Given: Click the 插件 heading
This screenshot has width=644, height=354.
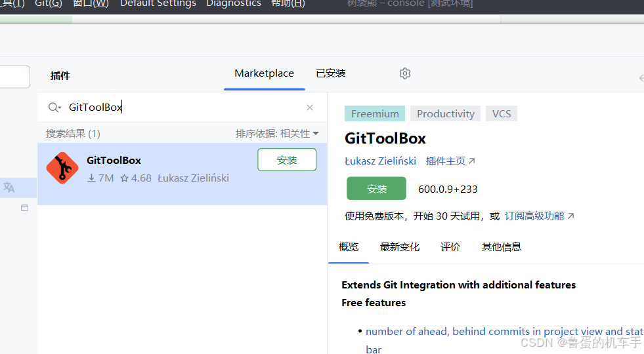Looking at the screenshot, I should (60, 75).
